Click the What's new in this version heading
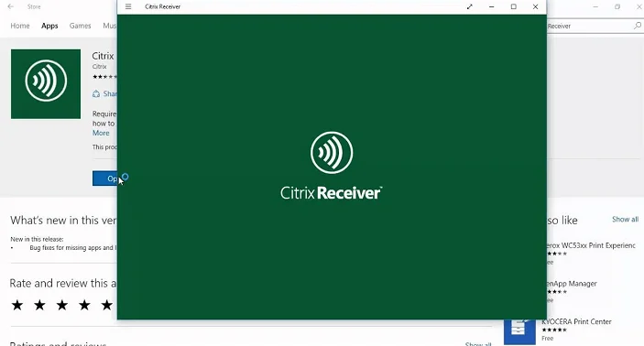Viewport: 644px width, 346px height. 63,221
